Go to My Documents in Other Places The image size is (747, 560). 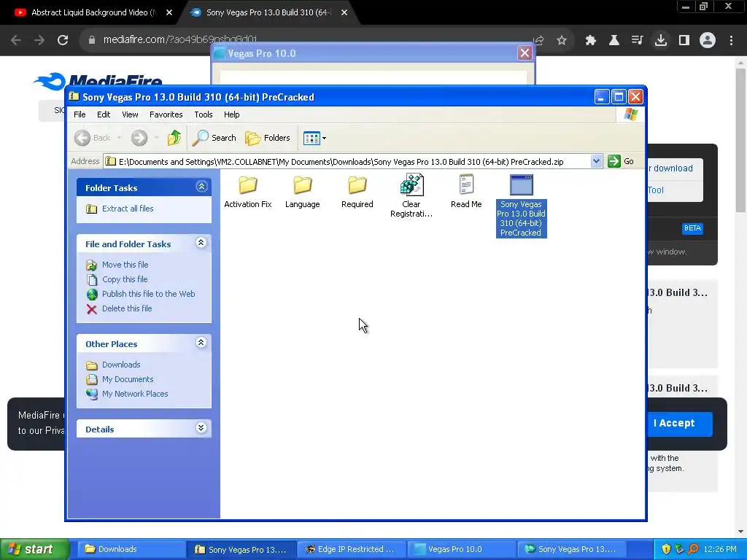tap(120, 379)
